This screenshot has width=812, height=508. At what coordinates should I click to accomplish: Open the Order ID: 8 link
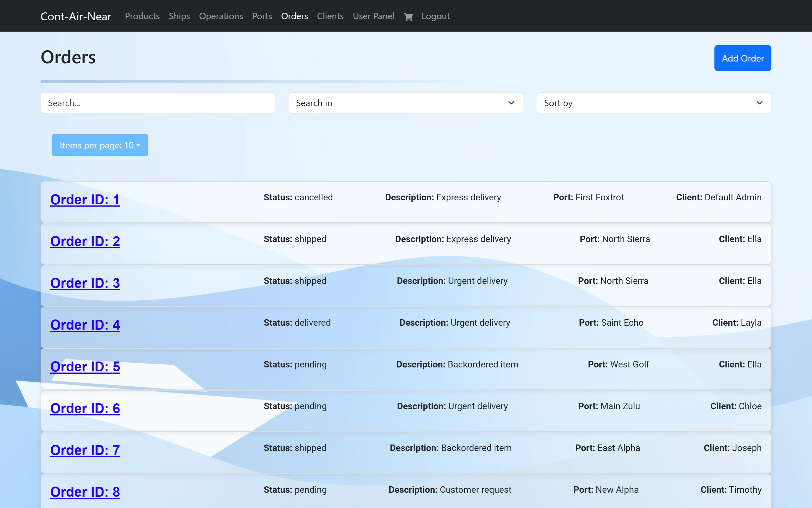coord(85,492)
